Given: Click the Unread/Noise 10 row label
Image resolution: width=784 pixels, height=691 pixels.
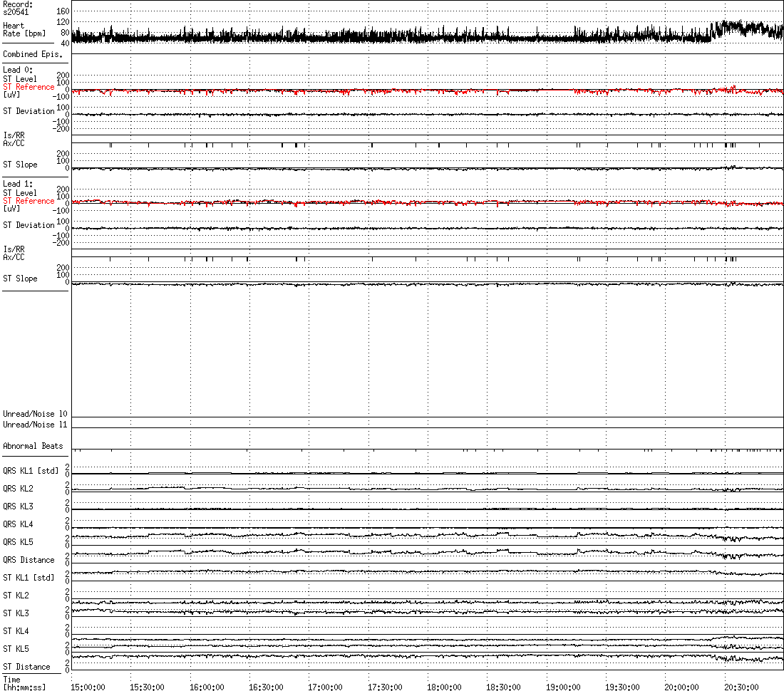Looking at the screenshot, I should 35,414.
